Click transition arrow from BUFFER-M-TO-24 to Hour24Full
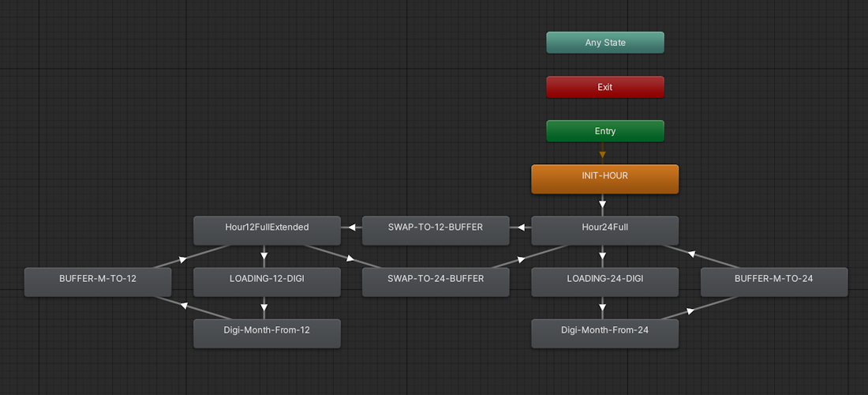This screenshot has width=868, height=395. point(691,254)
